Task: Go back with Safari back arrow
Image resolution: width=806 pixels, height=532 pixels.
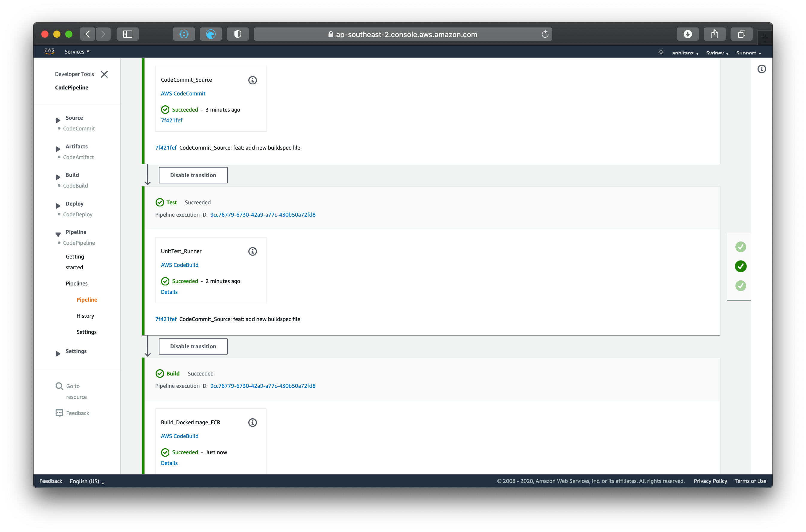Action: pyautogui.click(x=88, y=34)
